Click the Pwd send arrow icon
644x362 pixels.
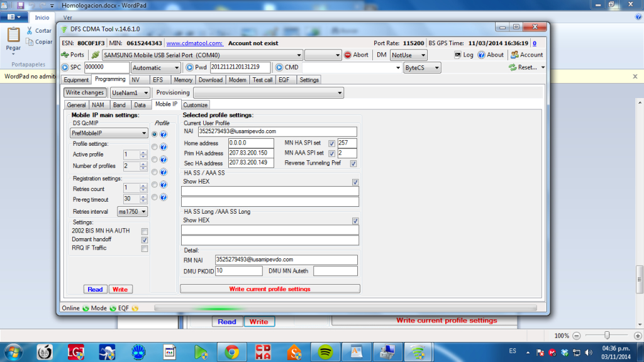tap(189, 67)
